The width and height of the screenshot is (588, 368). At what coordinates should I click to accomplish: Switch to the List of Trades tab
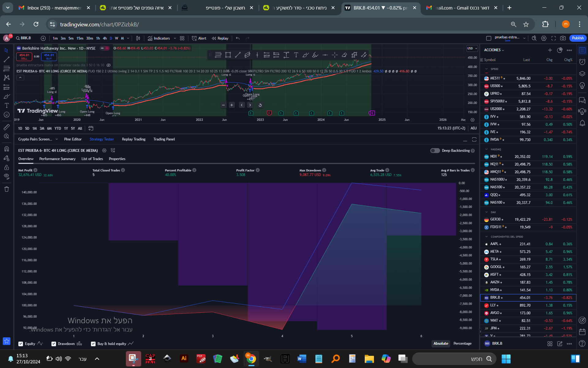(x=92, y=159)
